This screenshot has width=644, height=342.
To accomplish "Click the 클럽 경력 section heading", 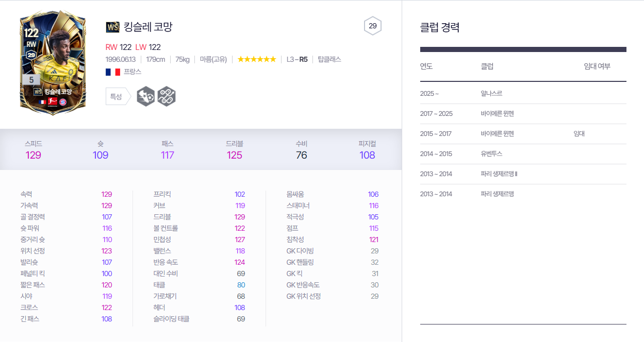I will pos(440,27).
